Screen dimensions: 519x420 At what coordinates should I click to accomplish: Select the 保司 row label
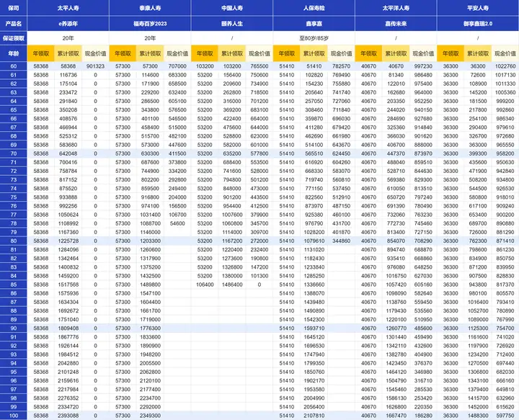coord(14,8)
